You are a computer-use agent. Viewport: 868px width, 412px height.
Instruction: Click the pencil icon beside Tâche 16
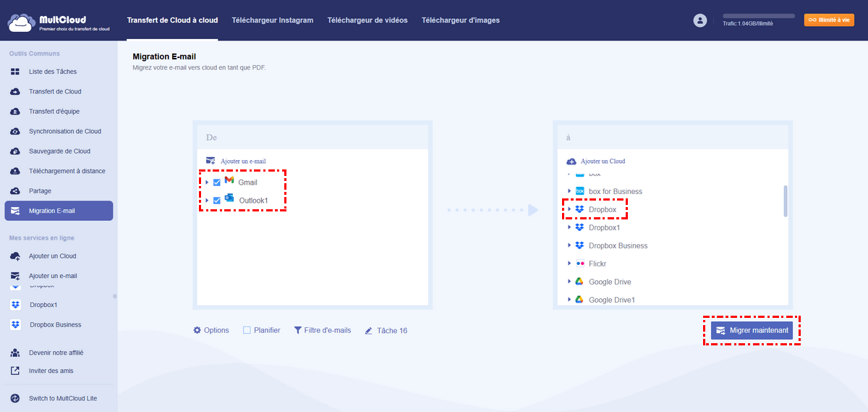click(x=369, y=331)
